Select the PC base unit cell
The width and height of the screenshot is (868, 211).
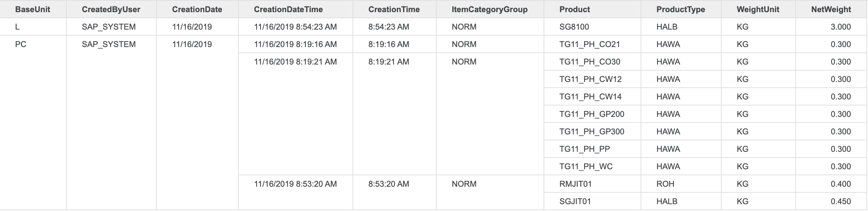pyautogui.click(x=21, y=44)
